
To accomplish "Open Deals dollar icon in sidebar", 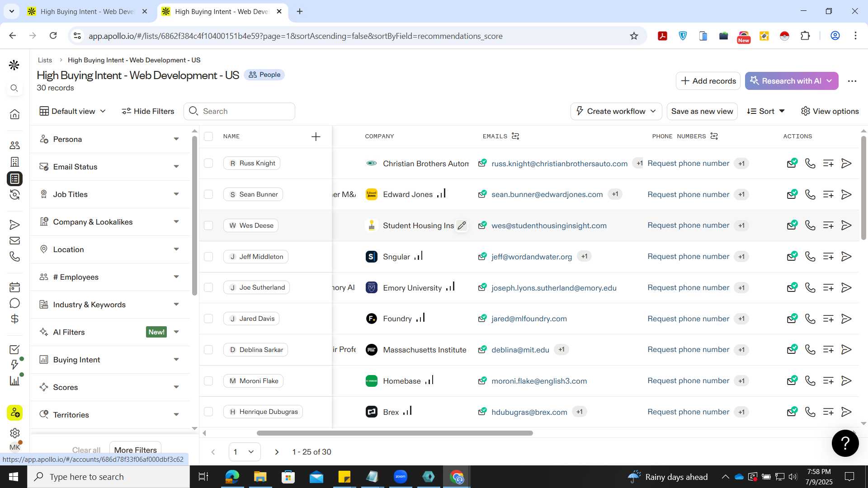I will (x=14, y=319).
